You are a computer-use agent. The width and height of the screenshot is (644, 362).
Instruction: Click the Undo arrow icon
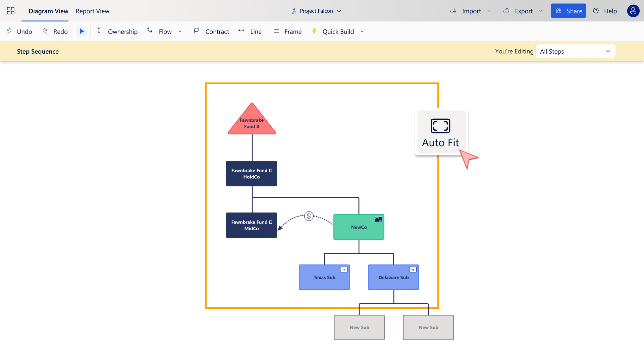[x=9, y=31]
